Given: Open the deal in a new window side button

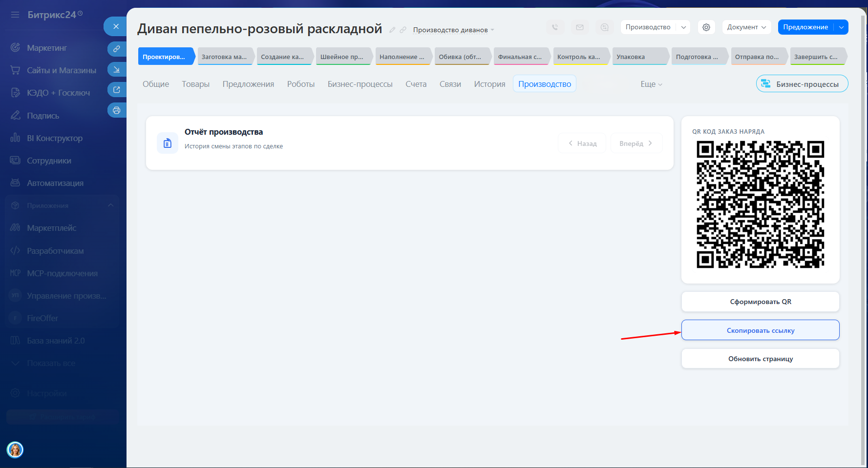Looking at the screenshot, I should coord(116,90).
